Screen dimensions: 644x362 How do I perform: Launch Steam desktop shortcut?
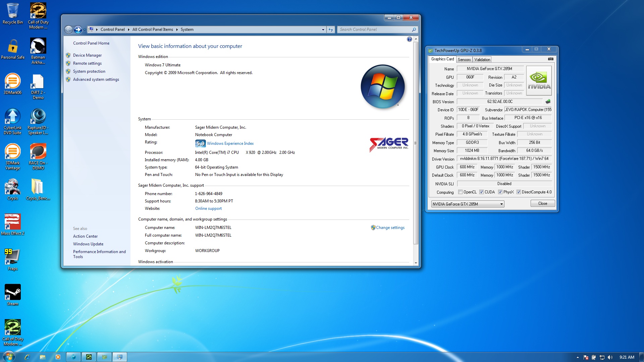13,295
